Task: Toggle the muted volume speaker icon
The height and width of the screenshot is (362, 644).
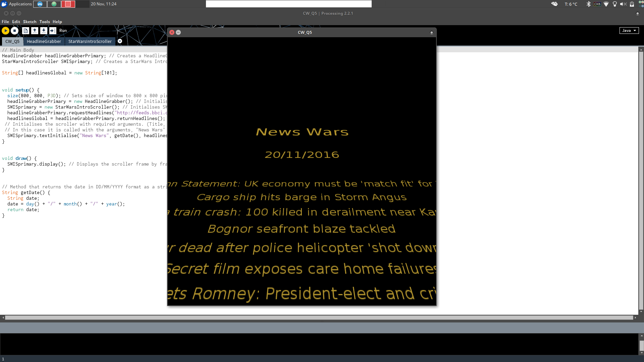Action: click(623, 4)
